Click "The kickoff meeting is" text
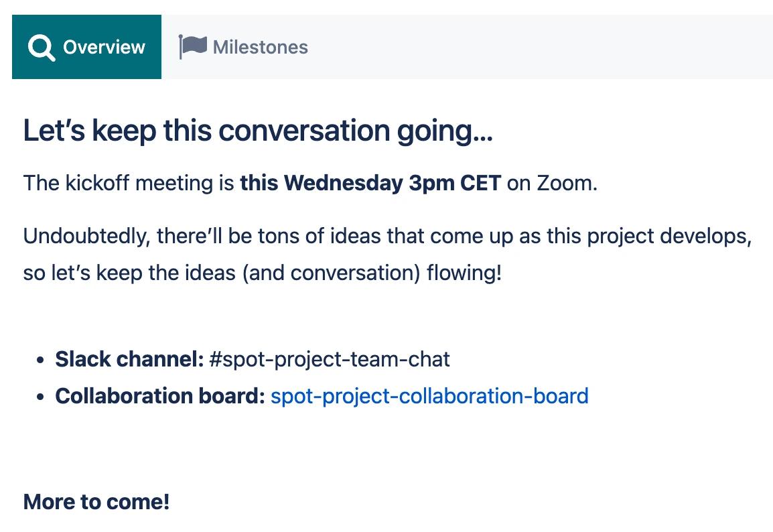This screenshot has width=773, height=532. pyautogui.click(x=129, y=183)
